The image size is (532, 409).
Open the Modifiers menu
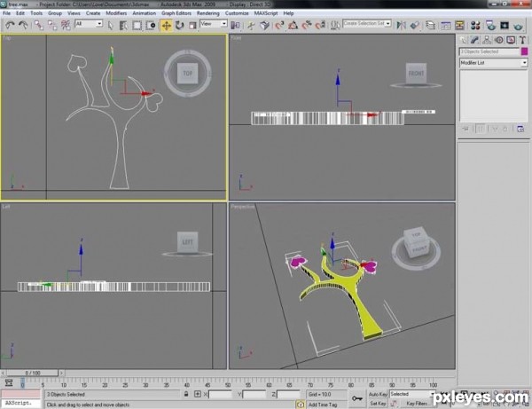coord(116,13)
